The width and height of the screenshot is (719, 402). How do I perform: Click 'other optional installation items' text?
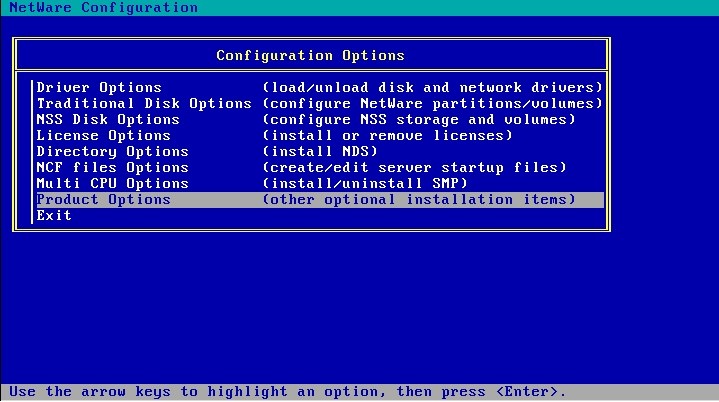[x=419, y=200]
